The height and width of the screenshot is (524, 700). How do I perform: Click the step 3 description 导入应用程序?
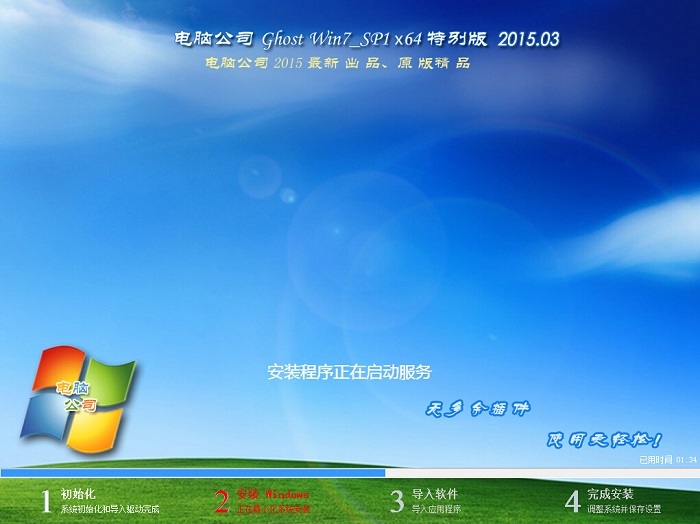pyautogui.click(x=436, y=509)
